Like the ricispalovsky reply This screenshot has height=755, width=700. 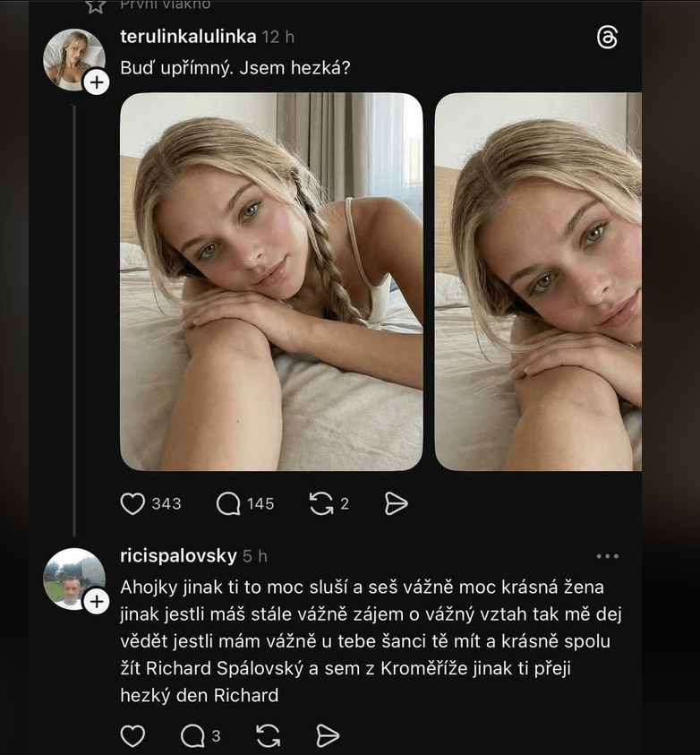pyautogui.click(x=132, y=736)
